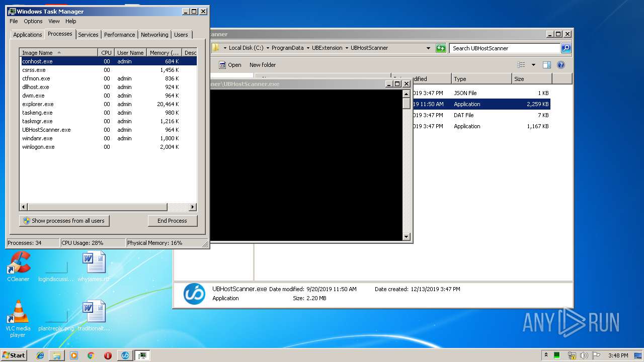The image size is (644, 362).
Task: Click Search UBHostScanner input field
Action: 505,48
